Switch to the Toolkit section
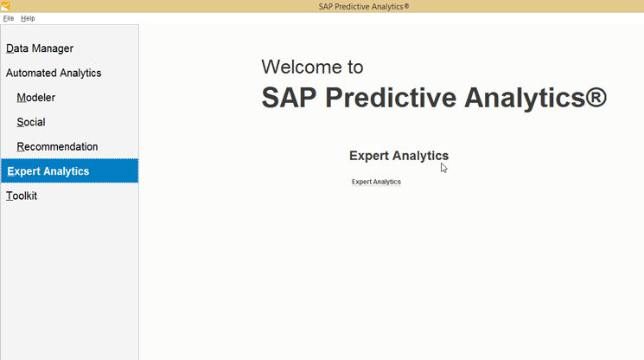This screenshot has width=644, height=360. click(x=22, y=196)
